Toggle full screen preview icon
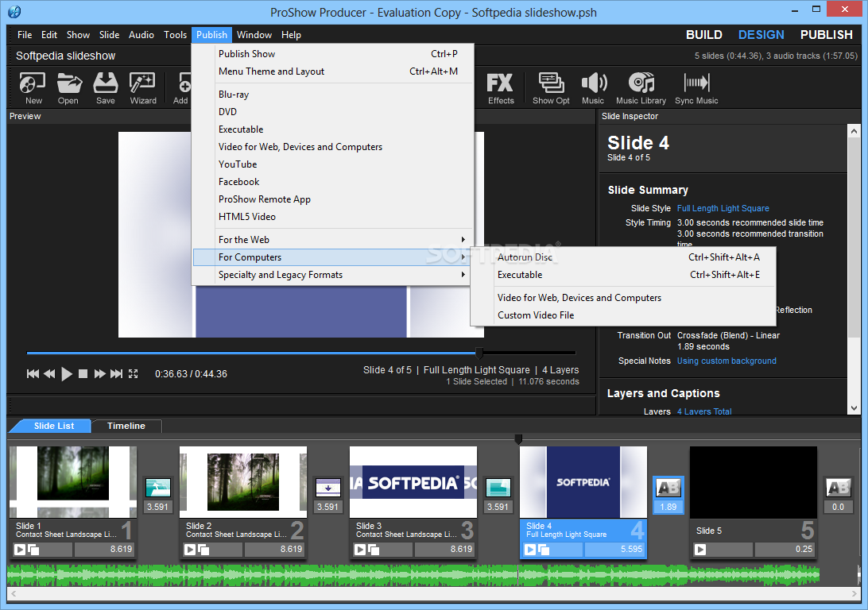Screen dimensions: 868x610 [x=133, y=374]
